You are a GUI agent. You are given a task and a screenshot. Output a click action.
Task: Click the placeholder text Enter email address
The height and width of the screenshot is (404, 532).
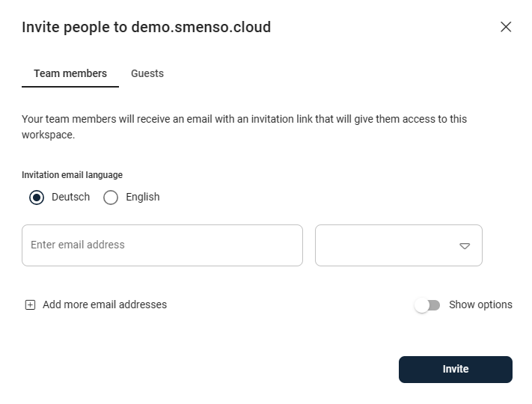point(78,245)
